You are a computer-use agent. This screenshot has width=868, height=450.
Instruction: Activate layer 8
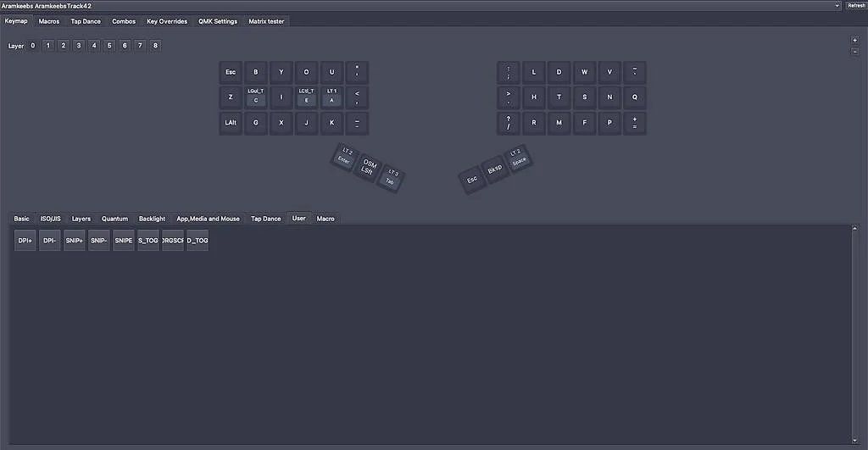coord(156,46)
